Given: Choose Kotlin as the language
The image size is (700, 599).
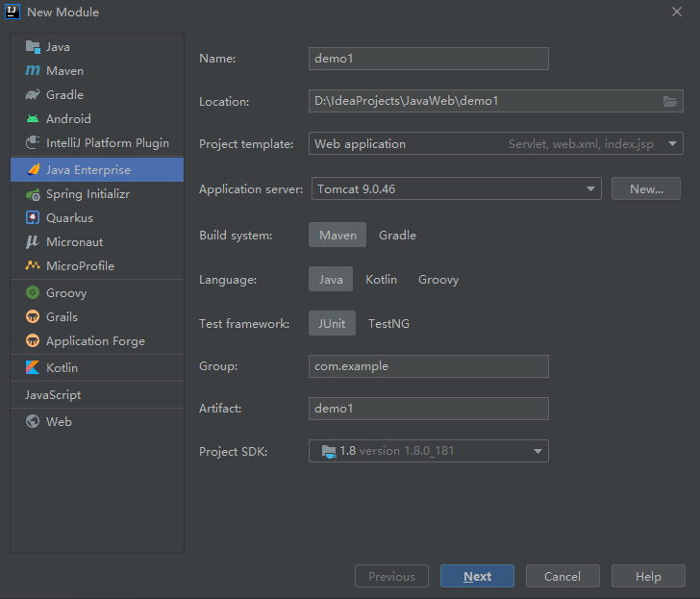Looking at the screenshot, I should click(x=381, y=280).
